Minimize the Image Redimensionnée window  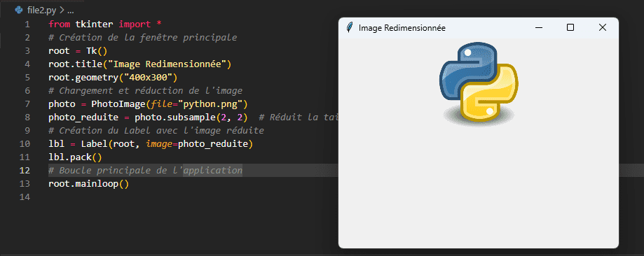pos(539,27)
